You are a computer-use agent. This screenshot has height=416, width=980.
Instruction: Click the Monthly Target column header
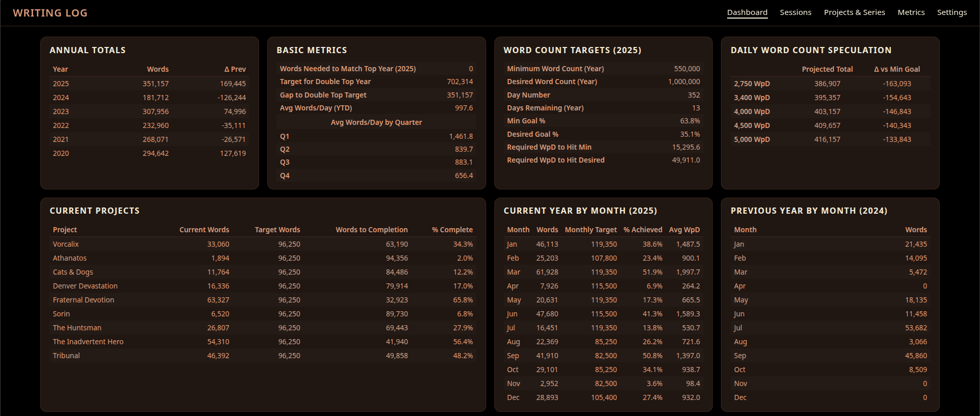tap(590, 230)
